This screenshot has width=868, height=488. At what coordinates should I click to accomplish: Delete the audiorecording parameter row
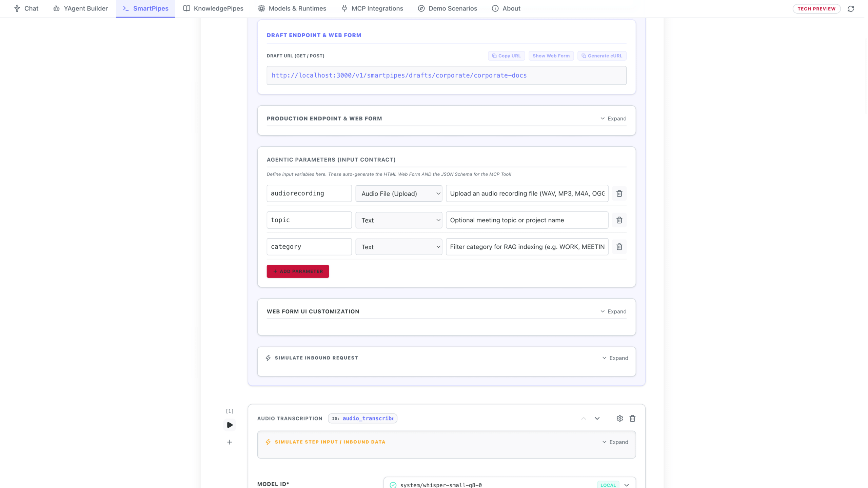(x=619, y=194)
